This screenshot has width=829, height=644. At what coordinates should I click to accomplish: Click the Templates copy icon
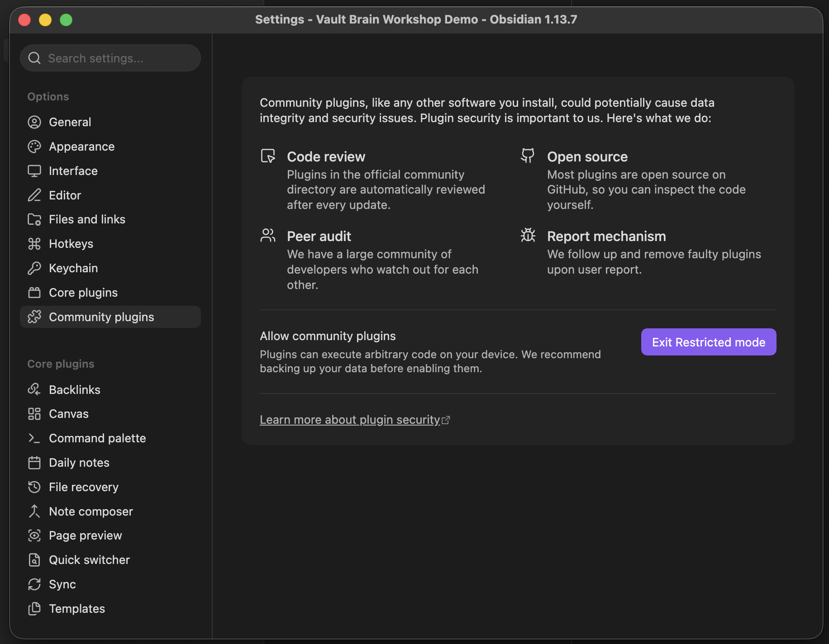34,609
